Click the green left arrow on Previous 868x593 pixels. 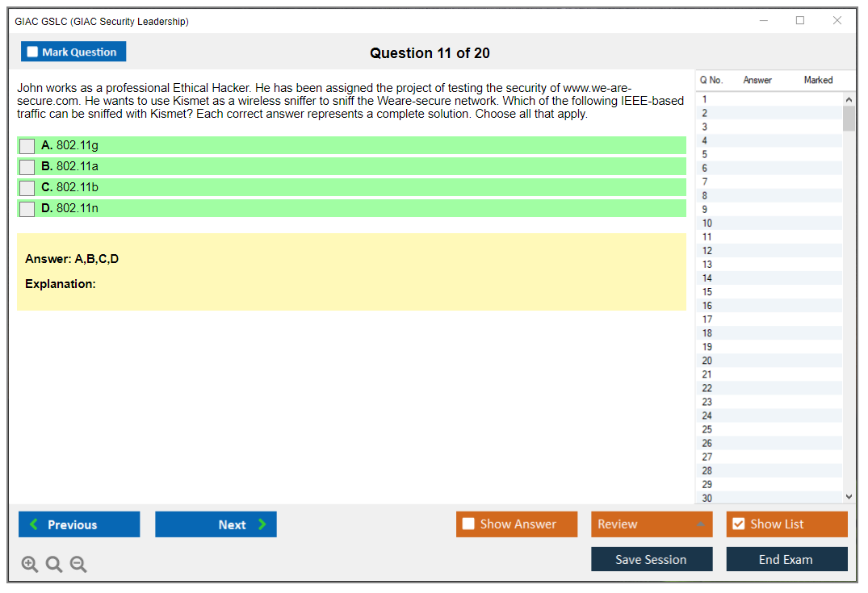pyautogui.click(x=34, y=524)
